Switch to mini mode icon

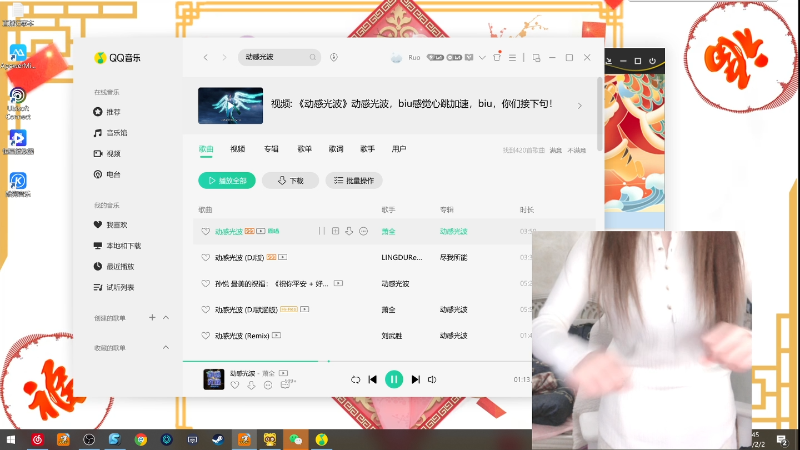pyautogui.click(x=536, y=58)
